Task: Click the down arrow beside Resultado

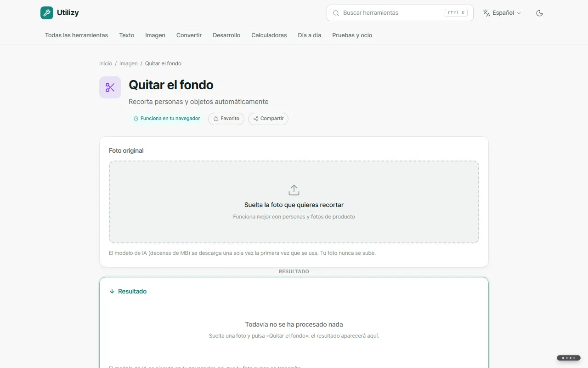Action: [112, 292]
